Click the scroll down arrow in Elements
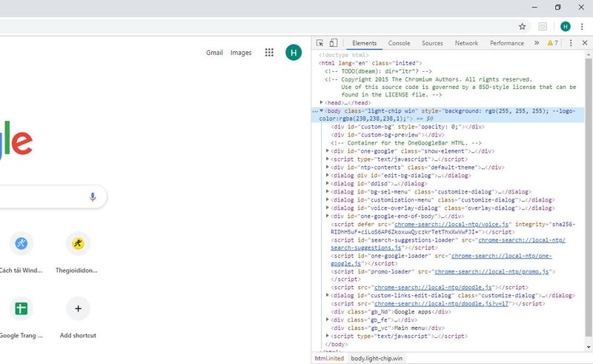The image size is (593, 364). click(589, 347)
